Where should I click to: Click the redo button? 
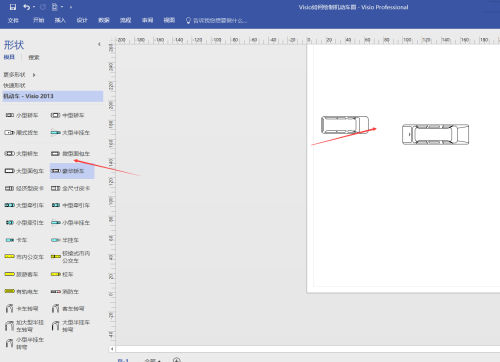pos(43,7)
